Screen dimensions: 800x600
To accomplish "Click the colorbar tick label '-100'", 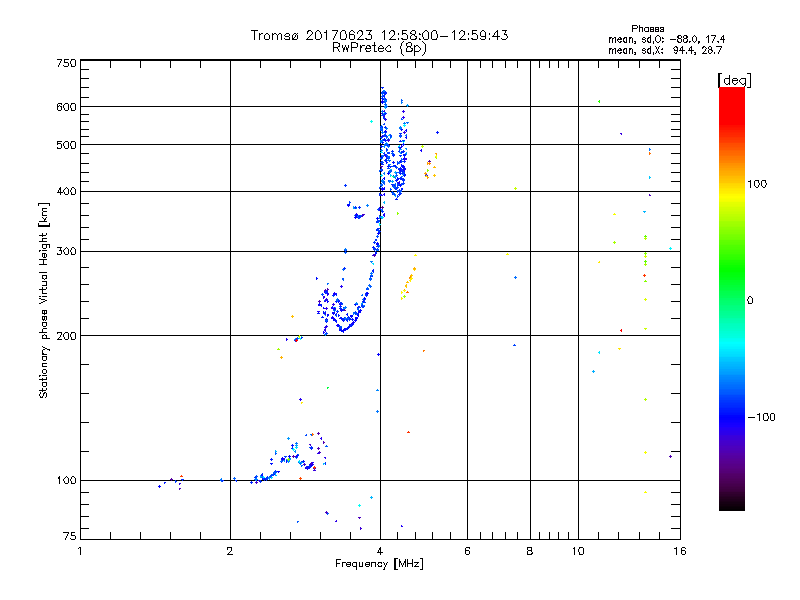I will [761, 417].
